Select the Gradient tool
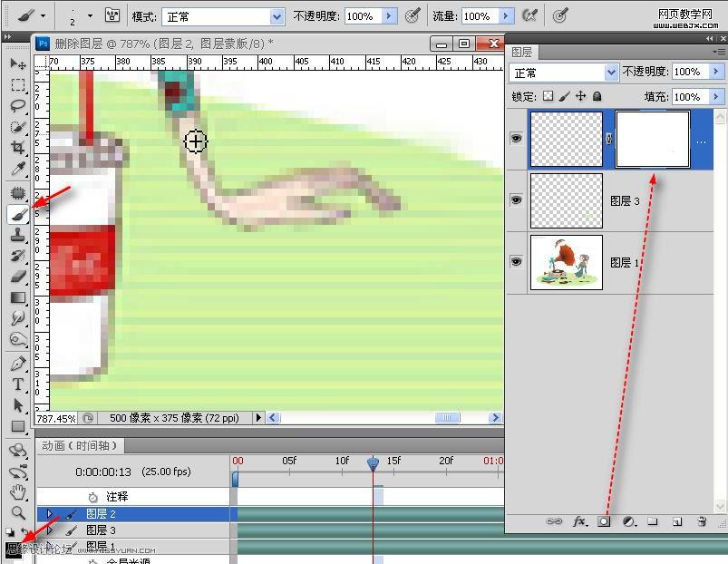 tap(17, 297)
